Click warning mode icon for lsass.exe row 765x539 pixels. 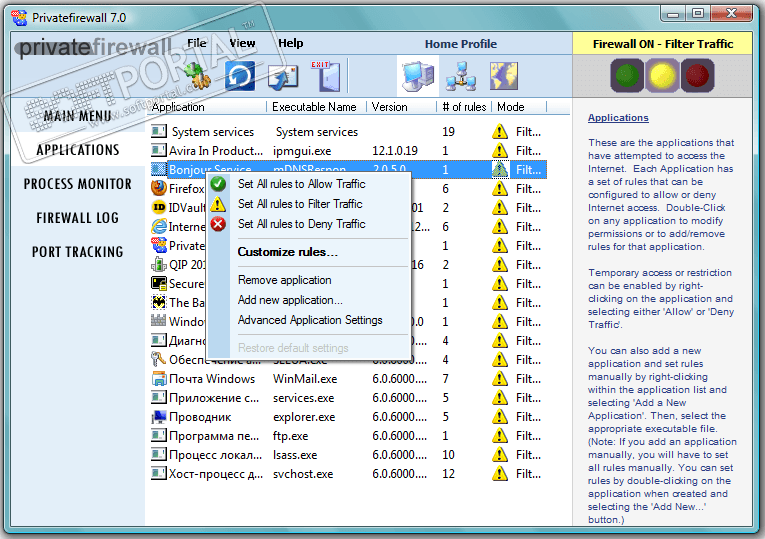[500, 455]
